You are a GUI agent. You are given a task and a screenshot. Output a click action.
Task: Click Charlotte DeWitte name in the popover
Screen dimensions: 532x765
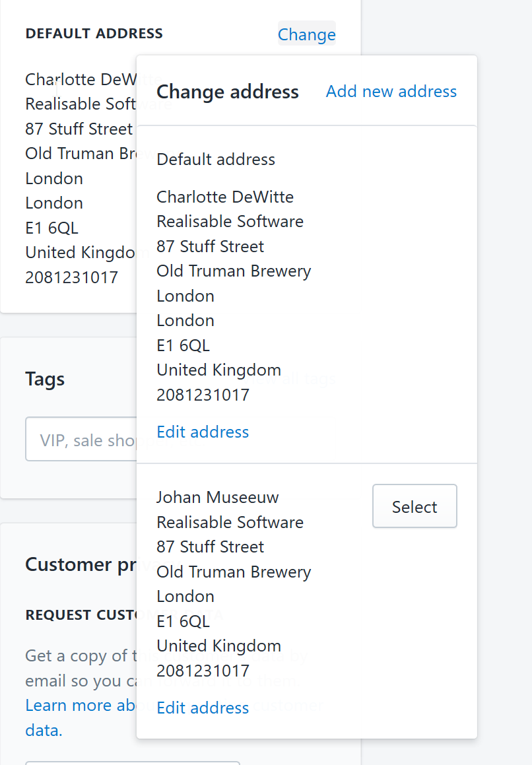click(x=224, y=197)
